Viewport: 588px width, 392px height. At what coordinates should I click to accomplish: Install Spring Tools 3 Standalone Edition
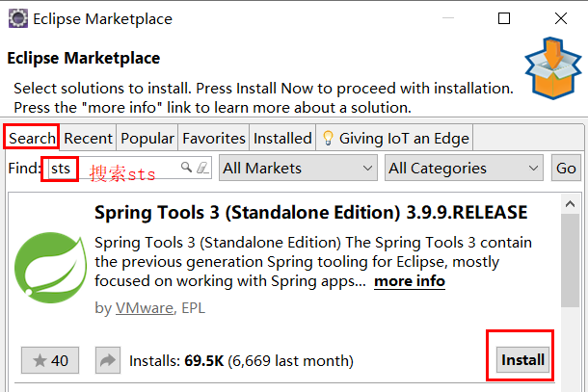[522, 360]
